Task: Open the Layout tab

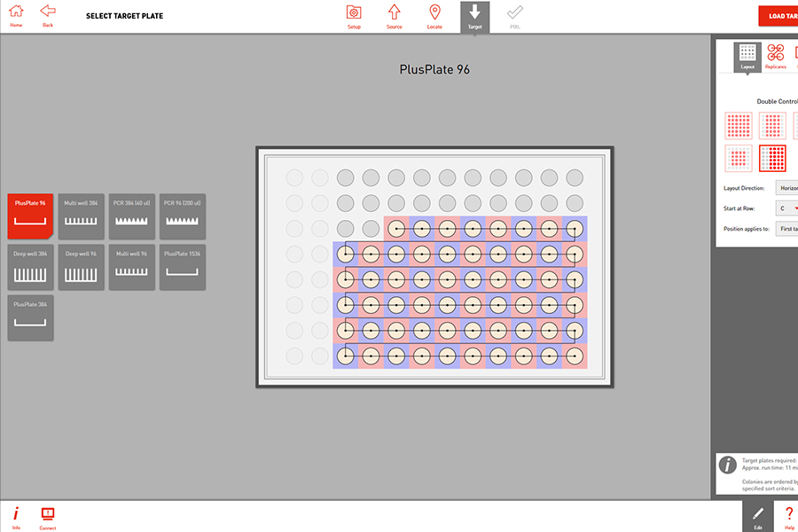Action: tap(747, 57)
